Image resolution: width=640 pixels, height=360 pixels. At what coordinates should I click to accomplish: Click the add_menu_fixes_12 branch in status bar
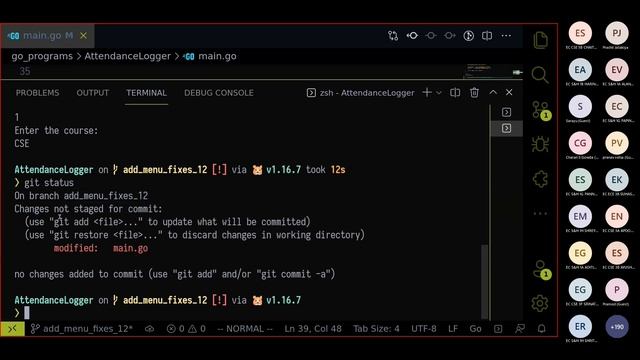(82, 329)
